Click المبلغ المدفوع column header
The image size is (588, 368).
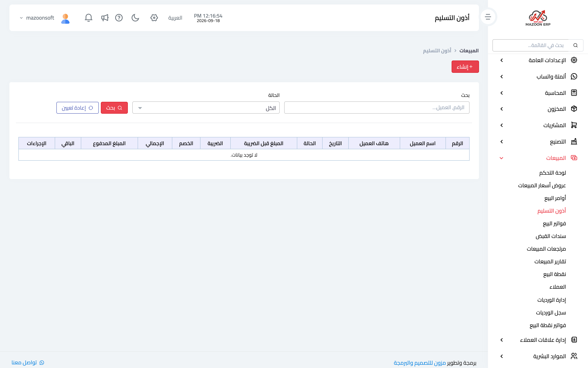[109, 143]
